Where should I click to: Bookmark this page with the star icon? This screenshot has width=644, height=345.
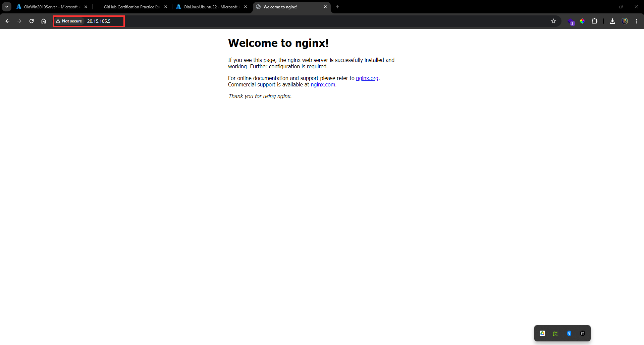tap(553, 21)
